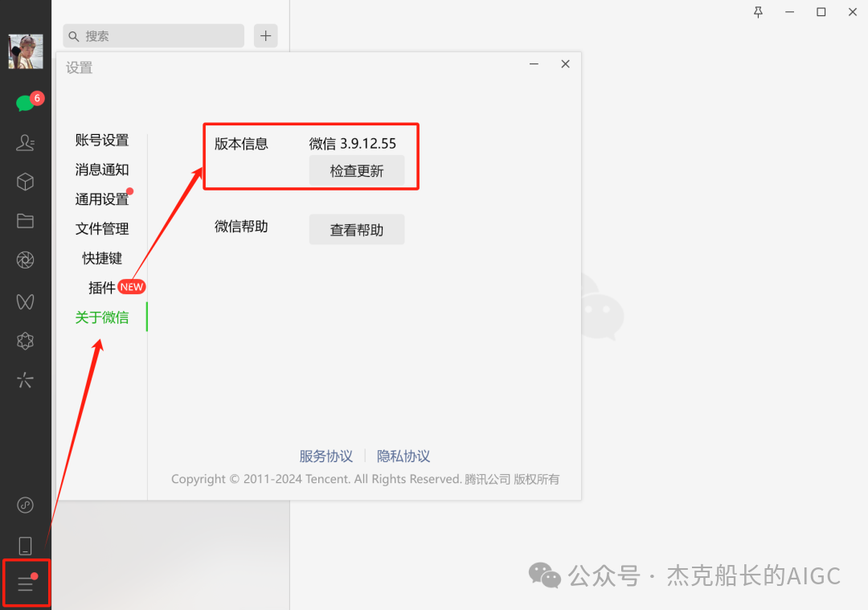Click the search field 搜索

pos(154,36)
